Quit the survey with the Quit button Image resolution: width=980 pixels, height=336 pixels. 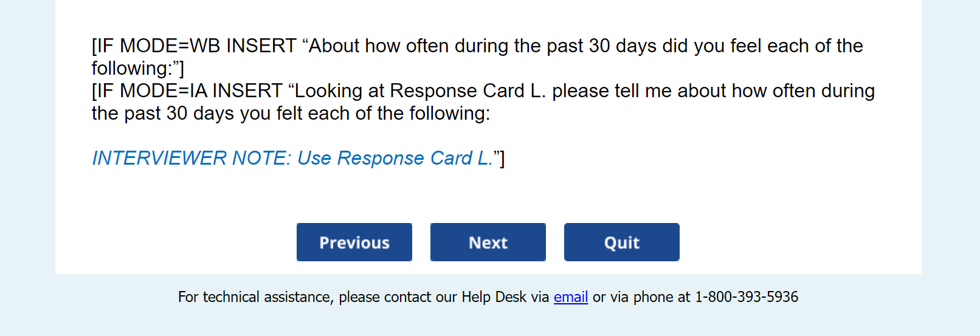pos(621,242)
